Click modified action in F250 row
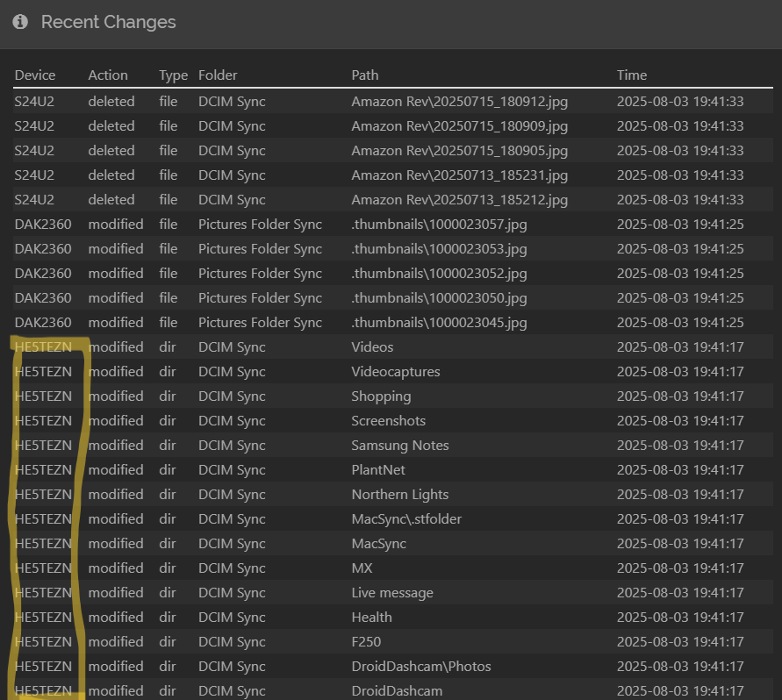This screenshot has height=700, width=782. pos(116,642)
